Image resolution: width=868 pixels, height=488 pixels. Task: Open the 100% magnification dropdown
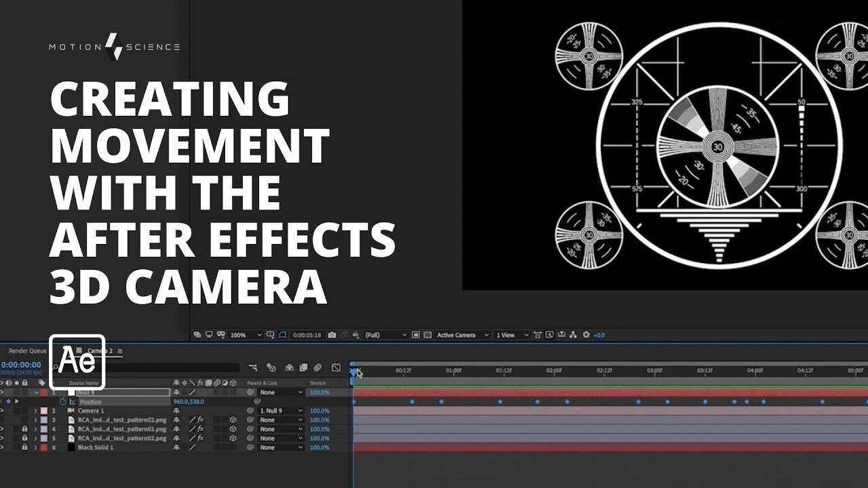[x=245, y=335]
